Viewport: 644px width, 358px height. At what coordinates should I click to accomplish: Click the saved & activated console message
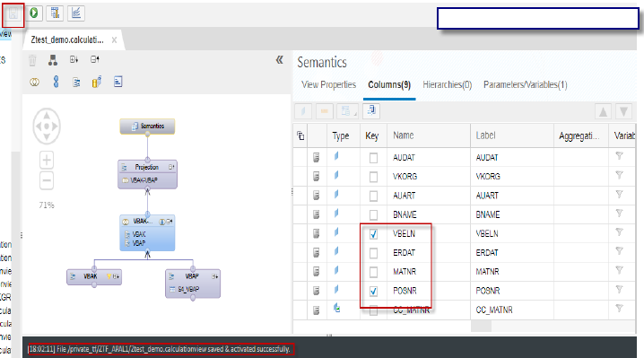159,349
